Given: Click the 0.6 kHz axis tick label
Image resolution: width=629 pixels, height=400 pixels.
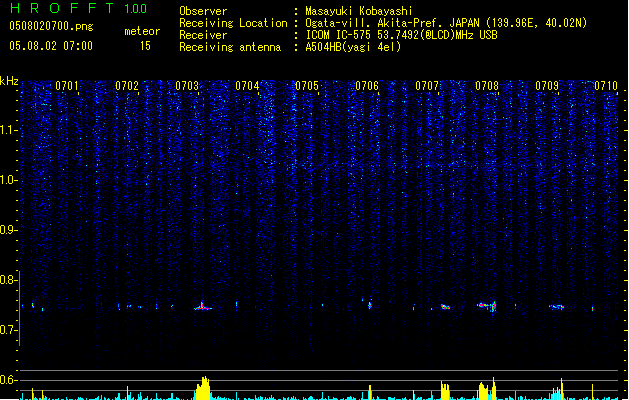Looking at the screenshot, I should 7,380.
